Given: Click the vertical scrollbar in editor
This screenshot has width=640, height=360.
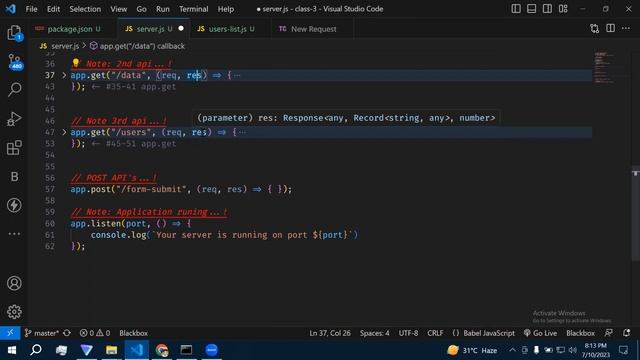Looking at the screenshot, I should pos(636,213).
